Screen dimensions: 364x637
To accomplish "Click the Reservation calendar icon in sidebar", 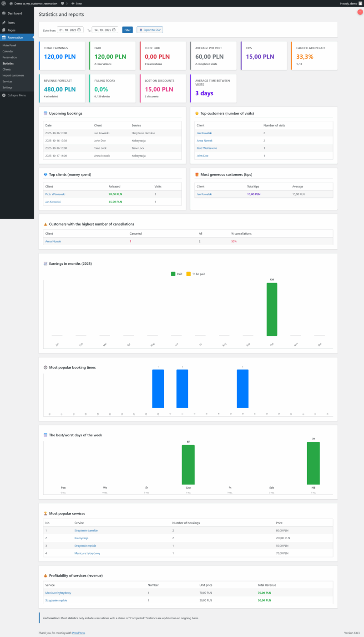I will 4,37.
